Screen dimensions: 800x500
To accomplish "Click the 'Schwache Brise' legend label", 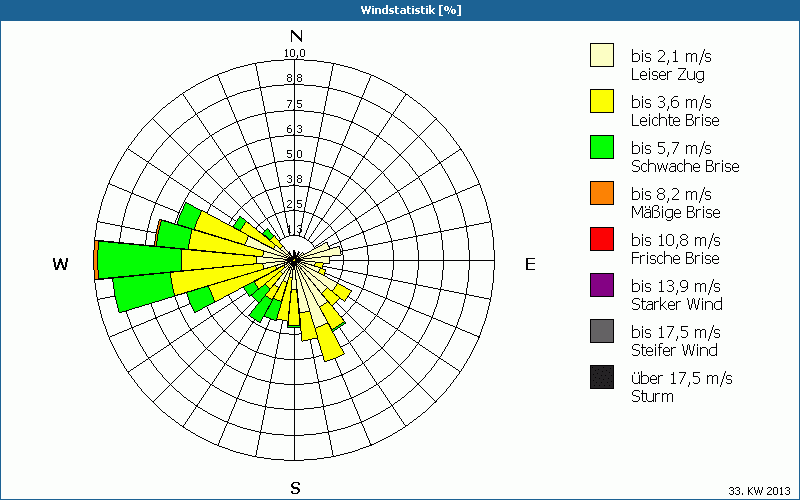I will pyautogui.click(x=685, y=166).
